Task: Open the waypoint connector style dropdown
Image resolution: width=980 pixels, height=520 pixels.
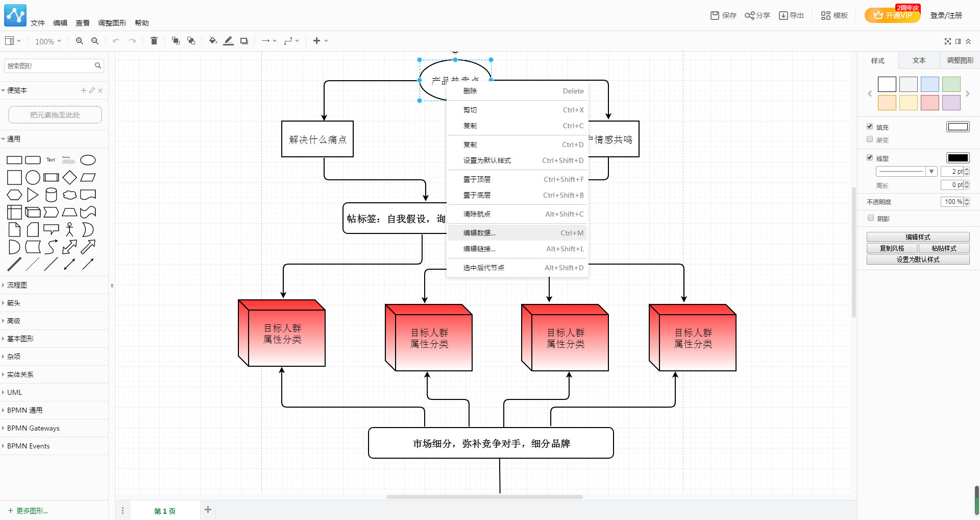Action: (x=291, y=41)
